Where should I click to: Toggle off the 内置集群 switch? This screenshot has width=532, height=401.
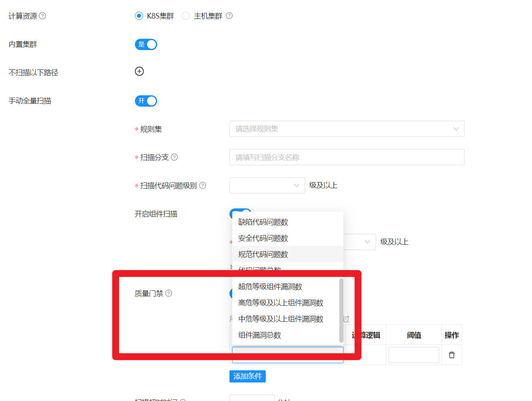146,44
